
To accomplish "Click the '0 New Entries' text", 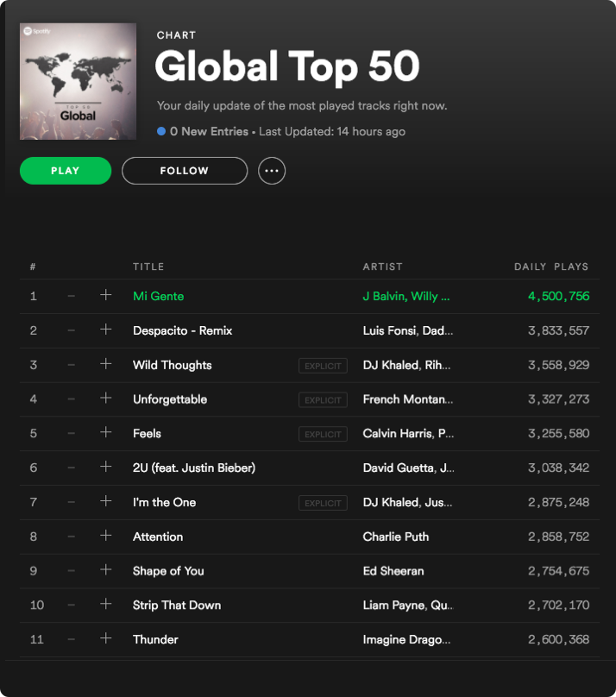I will pos(209,132).
